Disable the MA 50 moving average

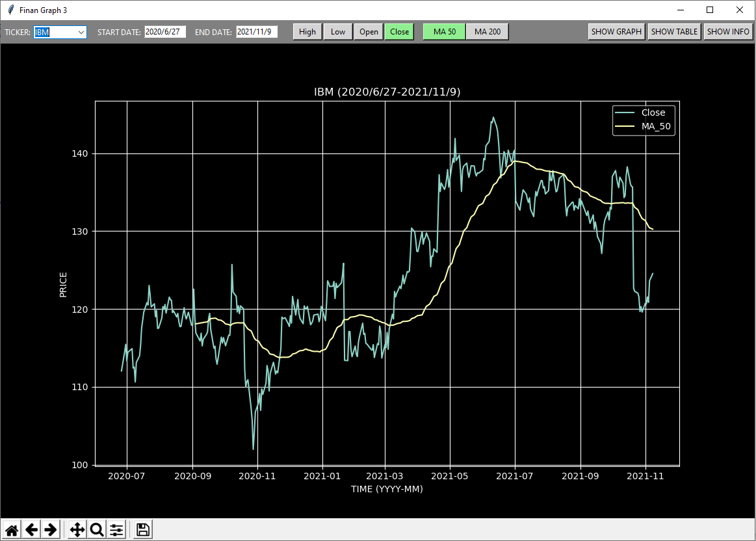[x=445, y=32]
